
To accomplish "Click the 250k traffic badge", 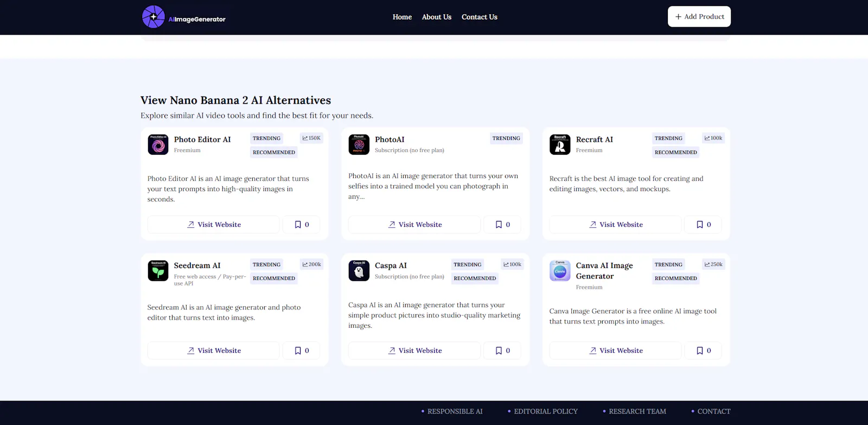I will (x=713, y=264).
